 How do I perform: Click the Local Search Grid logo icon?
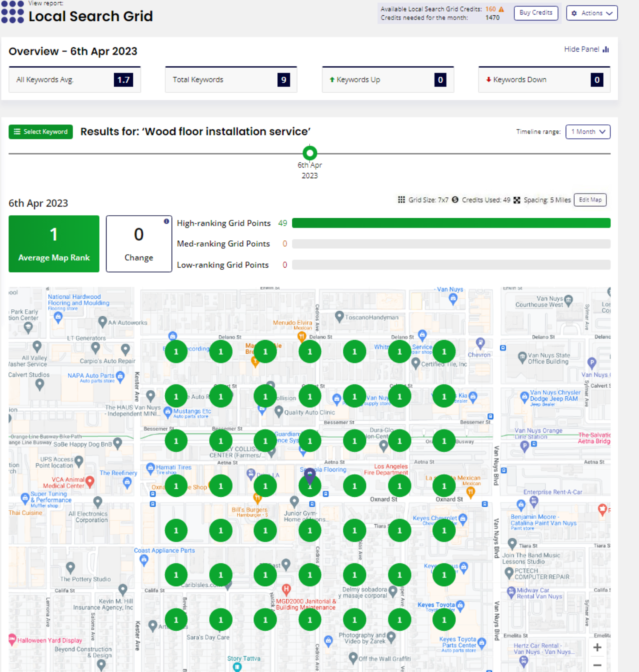click(x=12, y=12)
